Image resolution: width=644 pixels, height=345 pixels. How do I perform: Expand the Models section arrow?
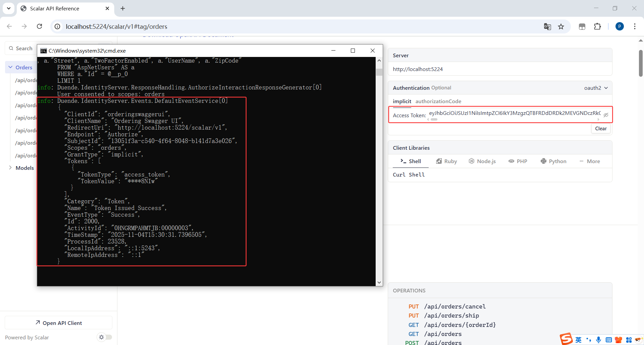coord(10,168)
